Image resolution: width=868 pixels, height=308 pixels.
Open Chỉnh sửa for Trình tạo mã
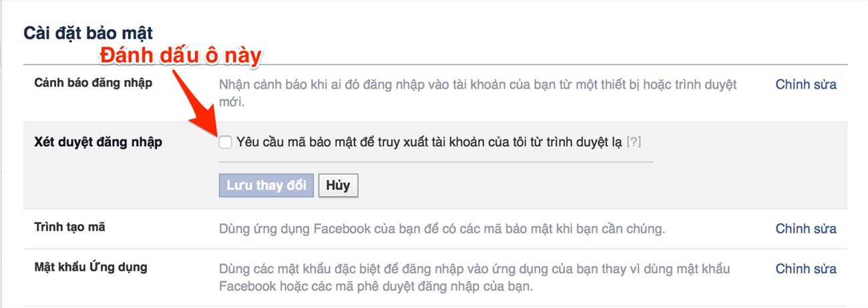tap(806, 229)
